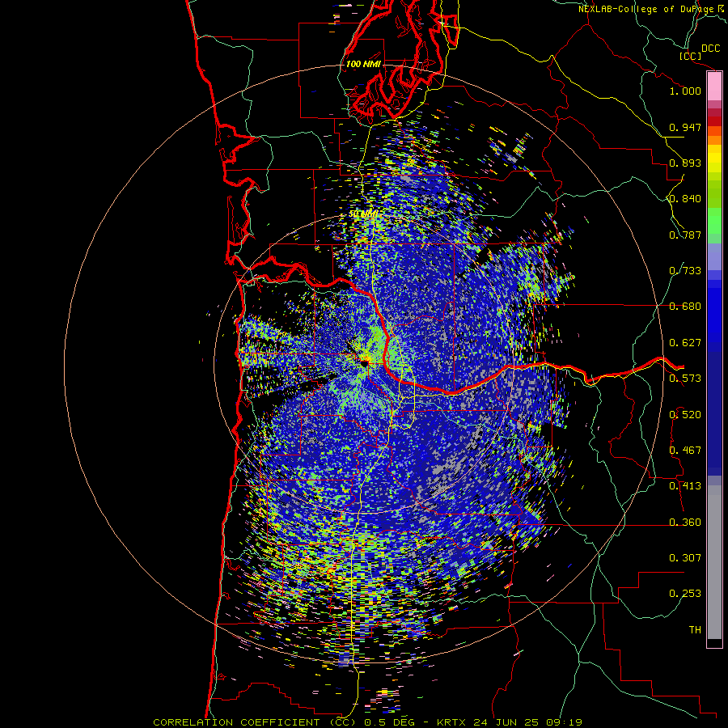Click the TH threshold label on the scale
Screen dimensions: 728x728
pos(695,630)
